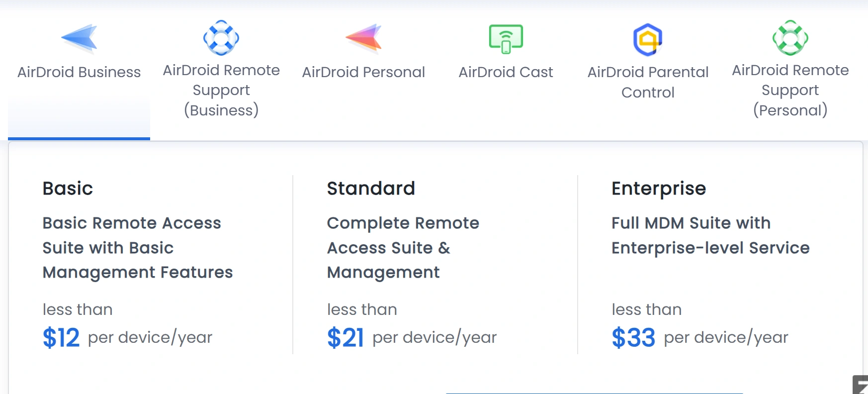
Task: Click the green AirDroid Cast screen icon
Action: (x=506, y=38)
